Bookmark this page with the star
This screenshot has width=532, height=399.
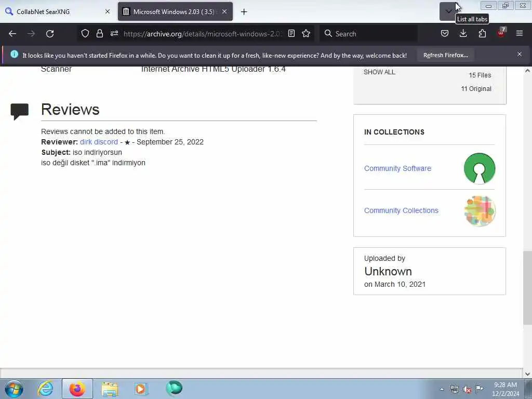click(306, 34)
